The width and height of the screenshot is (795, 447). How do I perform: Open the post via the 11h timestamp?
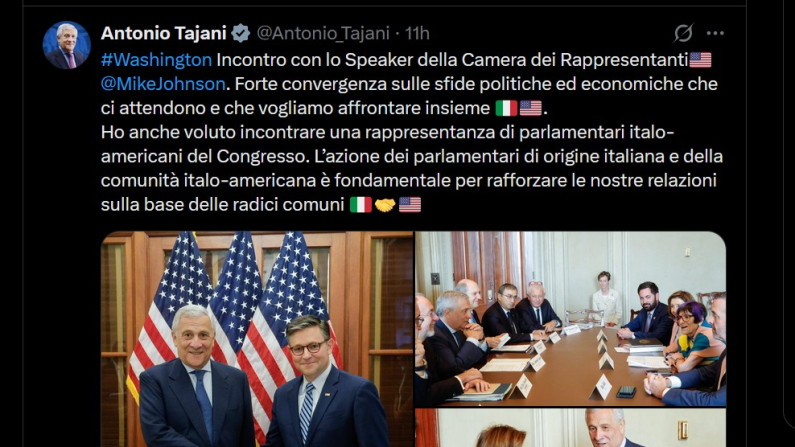(417, 33)
